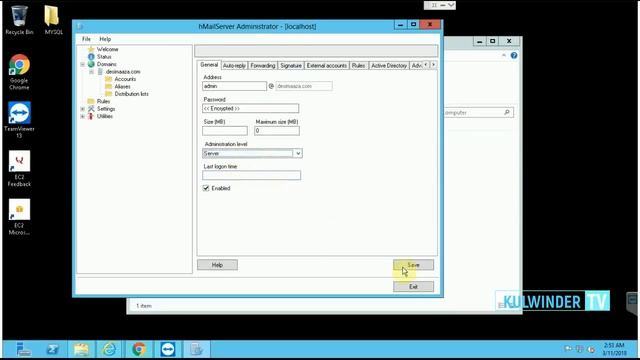Select the Status info icon in tree
Screen dimensions: 640x360
tap(91, 57)
